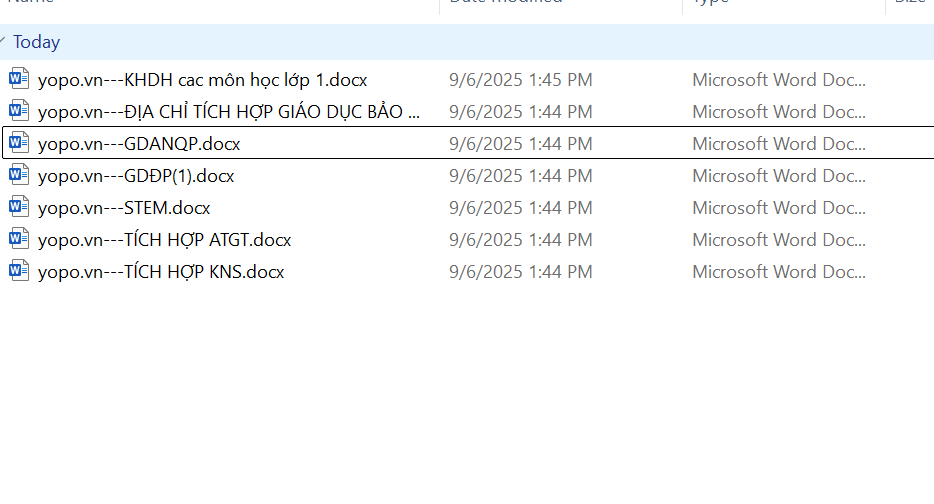Select the Today group header label
The height and width of the screenshot is (504, 934).
[x=36, y=42]
